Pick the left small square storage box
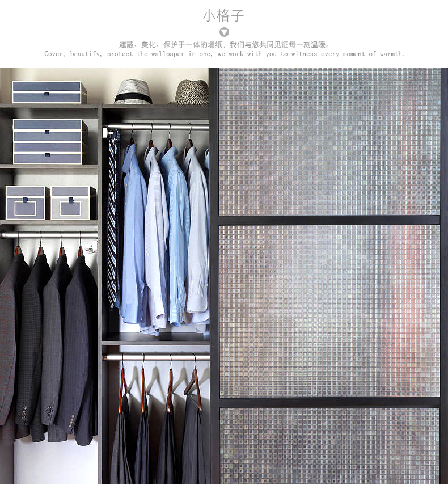 coord(25,203)
